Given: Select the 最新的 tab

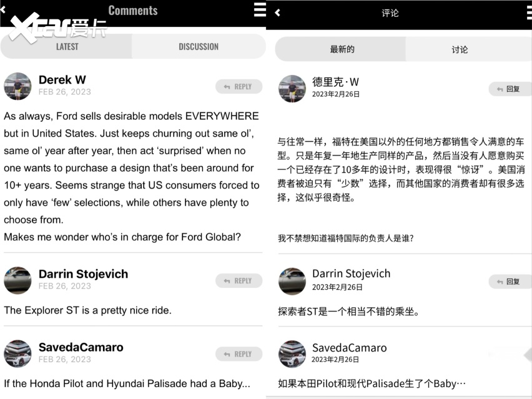Looking at the screenshot, I should 342,49.
